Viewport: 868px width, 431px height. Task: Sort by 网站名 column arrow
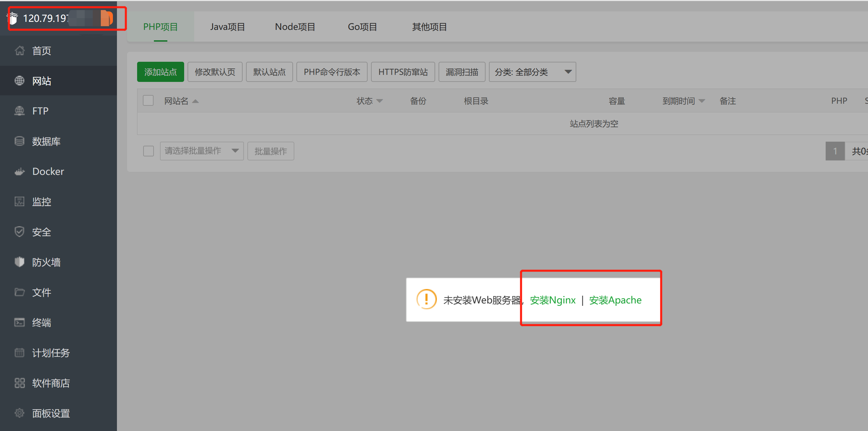195,101
